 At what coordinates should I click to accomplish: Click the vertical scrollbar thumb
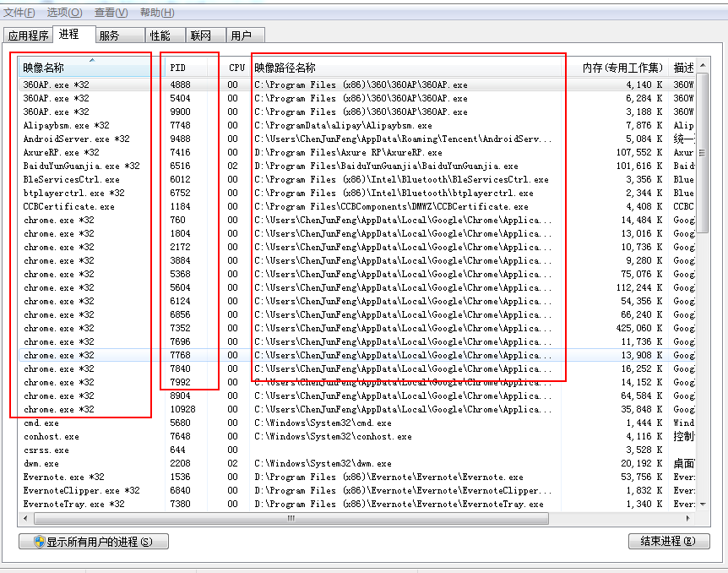tap(703, 153)
